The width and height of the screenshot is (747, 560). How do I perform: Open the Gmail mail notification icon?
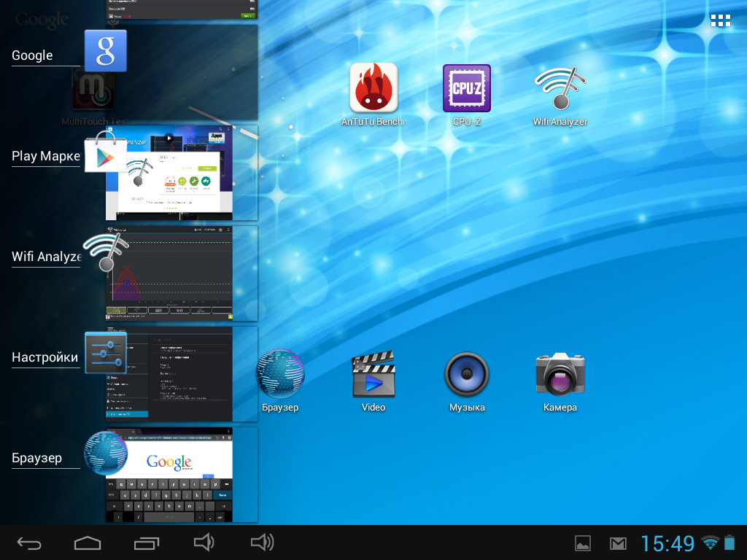pyautogui.click(x=618, y=543)
